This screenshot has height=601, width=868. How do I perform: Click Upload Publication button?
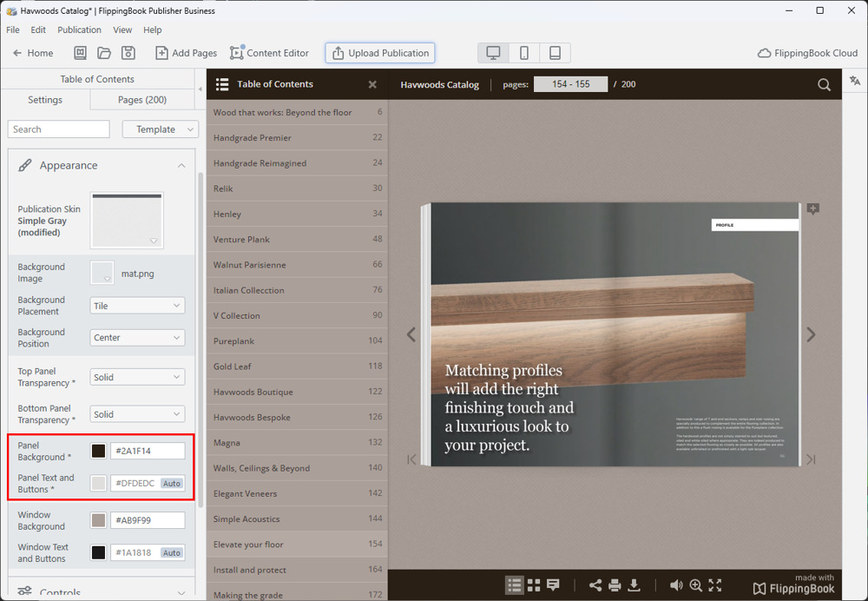pyautogui.click(x=380, y=53)
